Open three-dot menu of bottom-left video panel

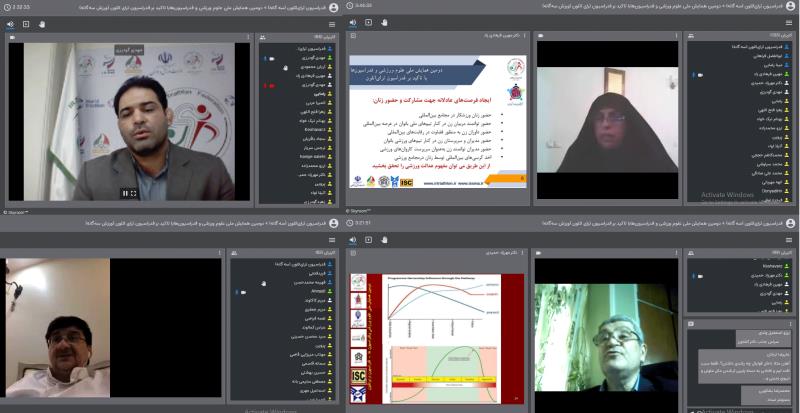pyautogui.click(x=219, y=253)
